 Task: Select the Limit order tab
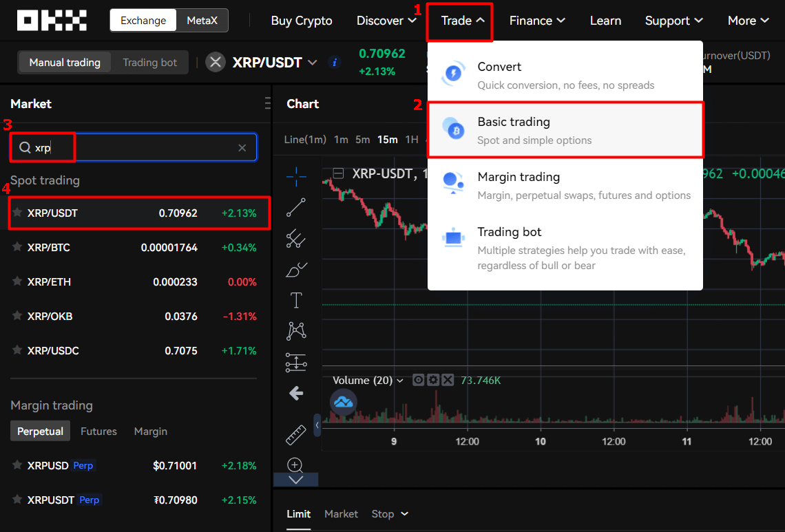point(298,514)
